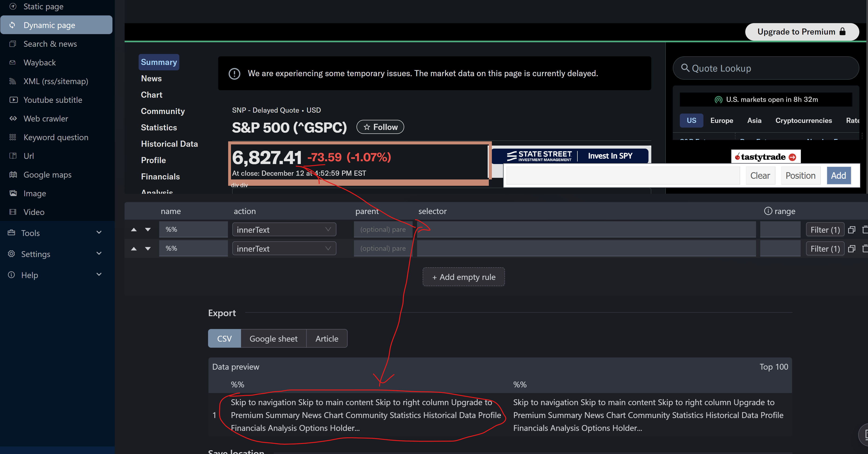This screenshot has height=454, width=868.
Task: Click the copy icon on second rule row
Action: (851, 249)
